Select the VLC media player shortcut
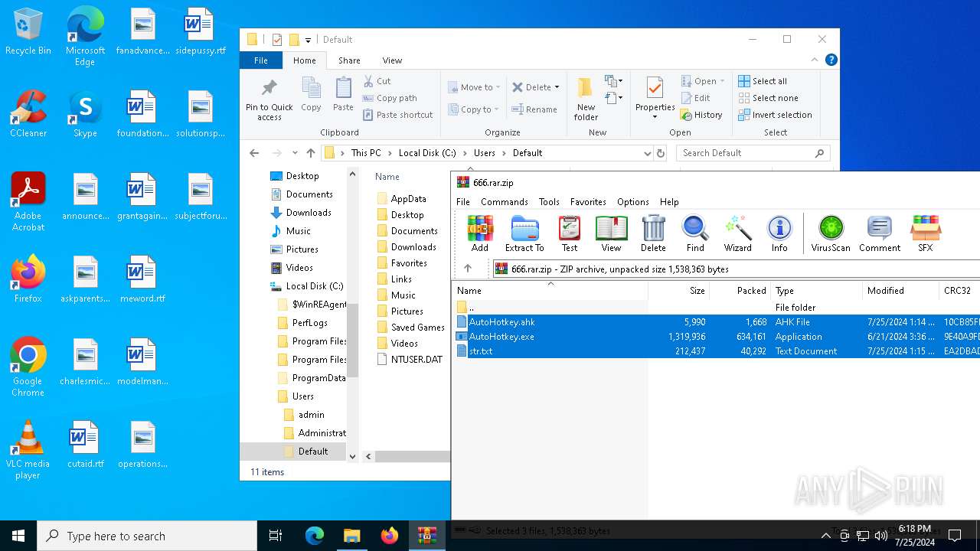 pos(28,450)
